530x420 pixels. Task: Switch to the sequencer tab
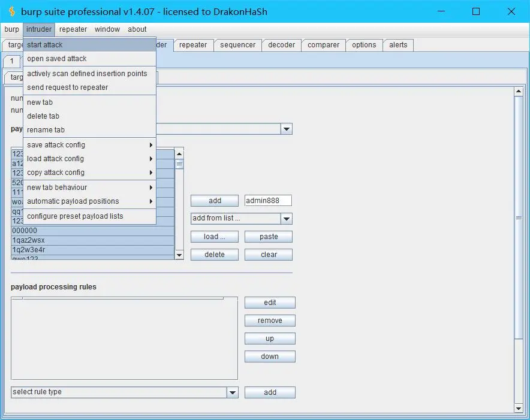pos(237,45)
